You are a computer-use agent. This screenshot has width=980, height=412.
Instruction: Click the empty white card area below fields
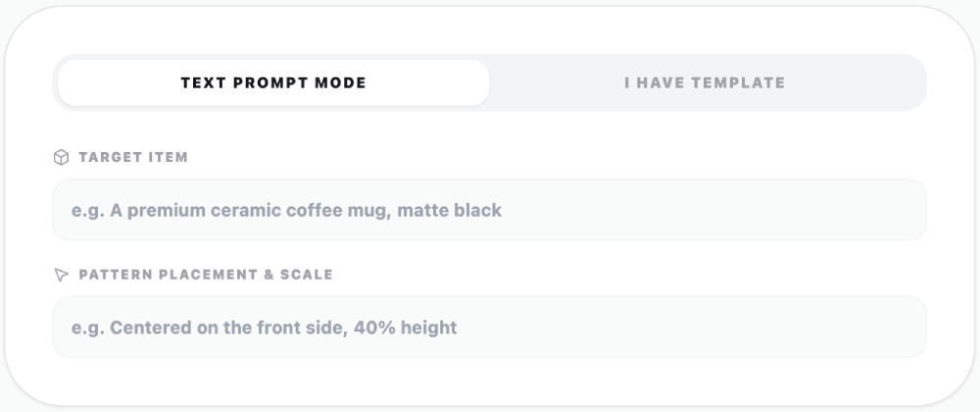click(489, 382)
